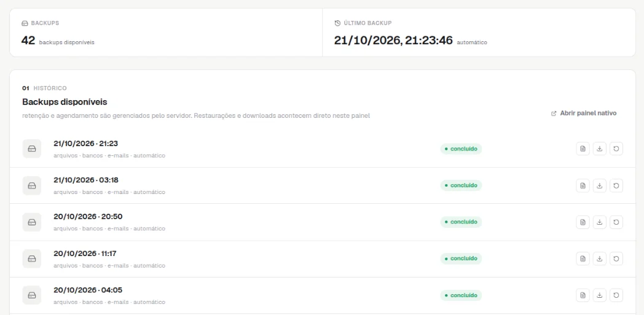Click arquivos · bancos subtitle under 20/10/2026 11:17
Viewport: 644px width, 315px height.
(109, 265)
